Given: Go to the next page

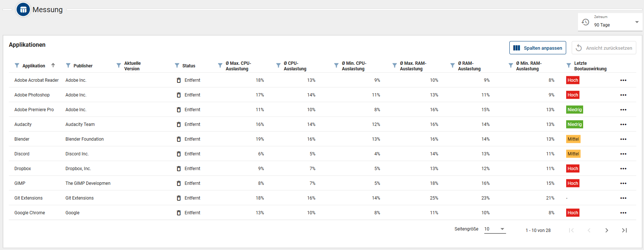Looking at the screenshot, I should pos(607,230).
